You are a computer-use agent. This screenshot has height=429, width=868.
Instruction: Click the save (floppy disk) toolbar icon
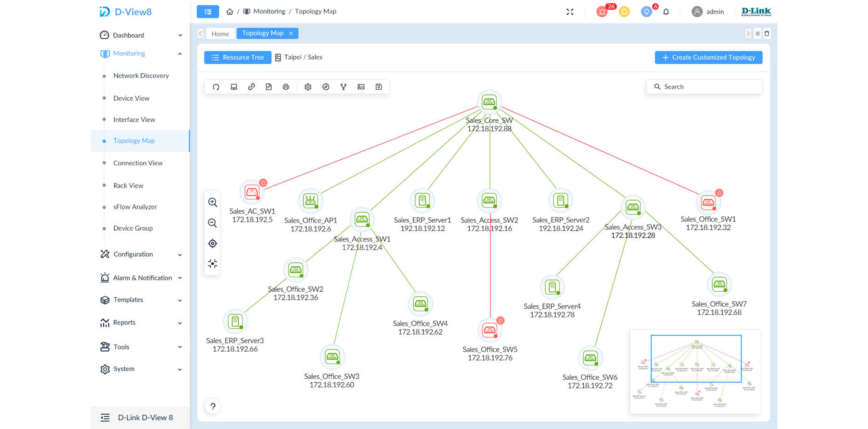pyautogui.click(x=379, y=87)
